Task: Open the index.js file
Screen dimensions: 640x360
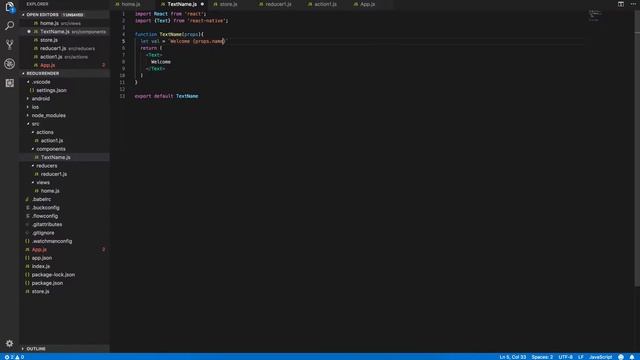Action: (64, 266)
